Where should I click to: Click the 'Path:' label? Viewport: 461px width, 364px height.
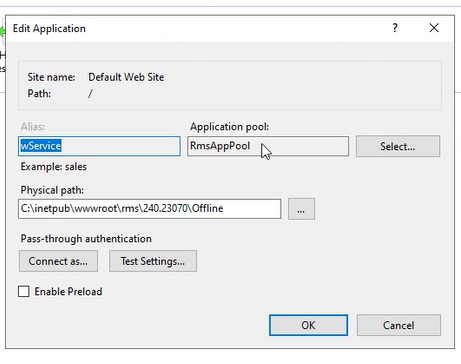click(x=39, y=94)
